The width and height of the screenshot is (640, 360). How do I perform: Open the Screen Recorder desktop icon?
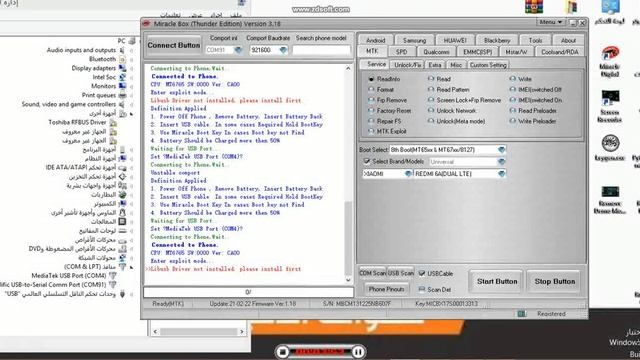[610, 106]
